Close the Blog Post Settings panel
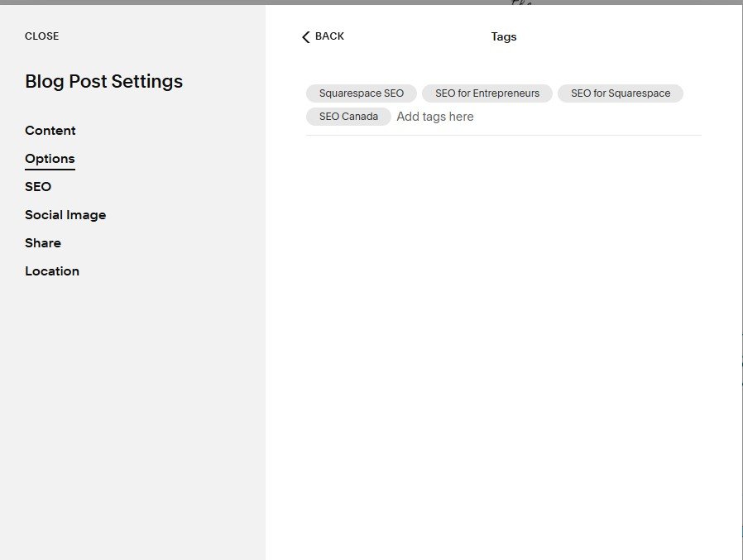The height and width of the screenshot is (560, 743). coord(41,36)
